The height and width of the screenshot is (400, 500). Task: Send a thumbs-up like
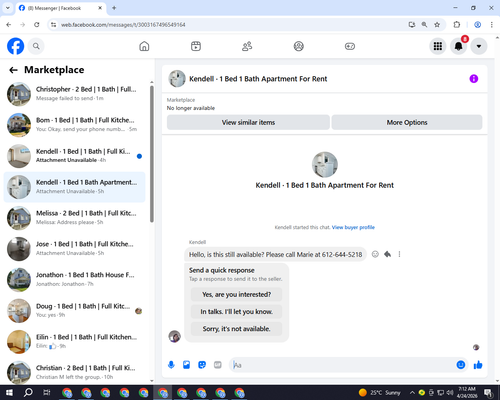(x=478, y=365)
